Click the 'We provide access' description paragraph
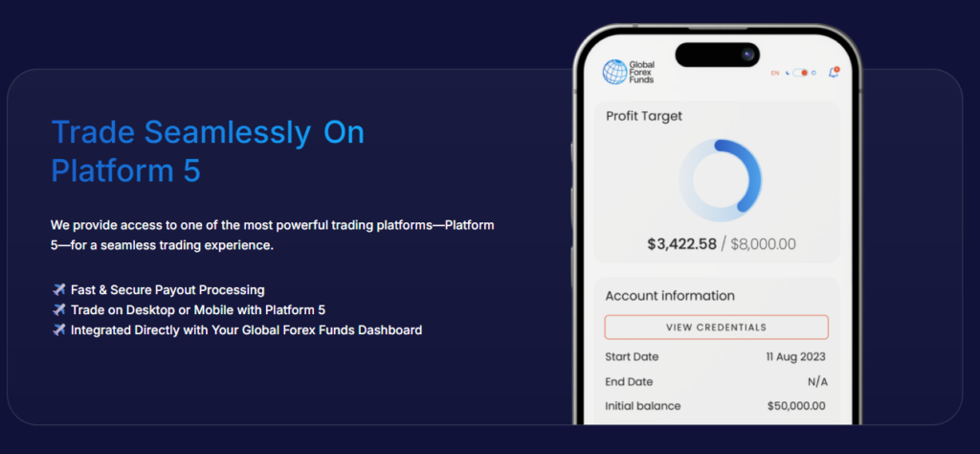Viewport: 980px width, 454px height. click(273, 235)
